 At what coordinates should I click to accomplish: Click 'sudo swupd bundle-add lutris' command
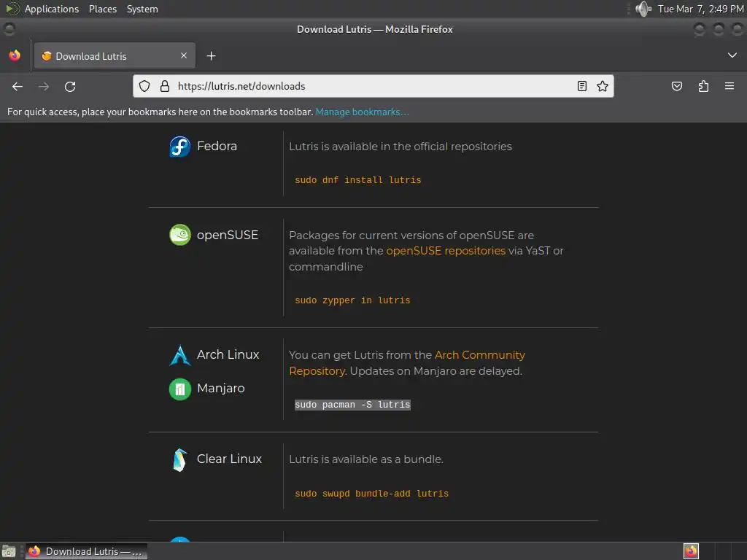point(371,494)
